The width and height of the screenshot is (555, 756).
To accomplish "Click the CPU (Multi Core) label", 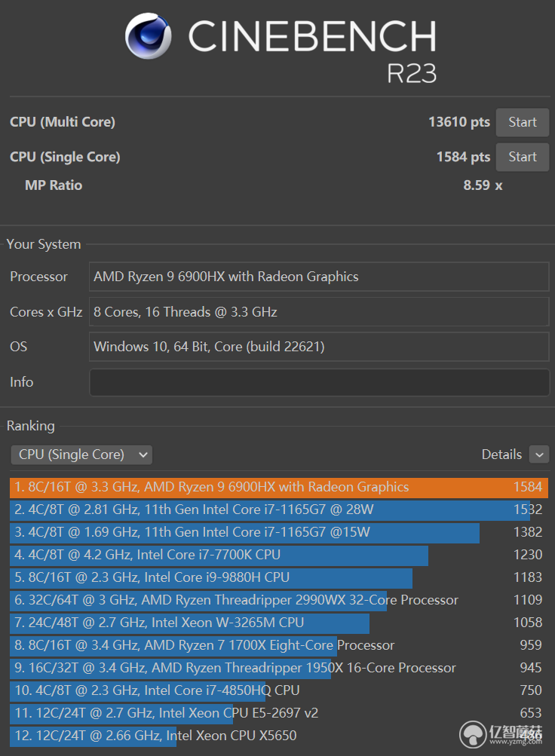I will pyautogui.click(x=63, y=122).
